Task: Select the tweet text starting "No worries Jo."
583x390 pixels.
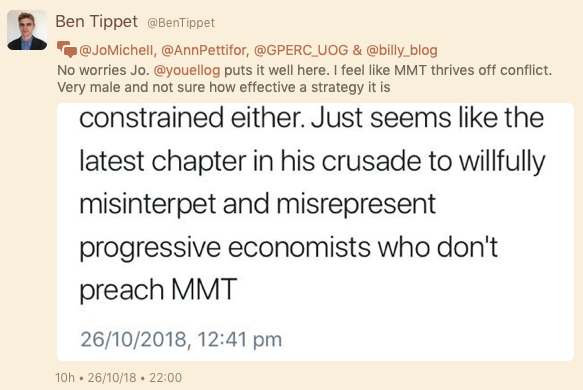Action: coord(305,78)
